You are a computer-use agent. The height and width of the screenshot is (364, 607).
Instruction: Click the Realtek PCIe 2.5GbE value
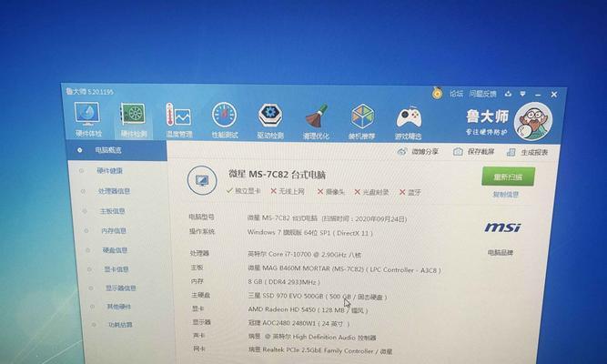click(x=320, y=351)
